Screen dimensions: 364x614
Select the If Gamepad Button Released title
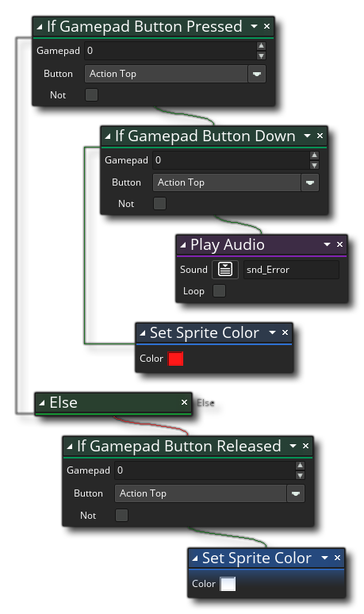179,446
